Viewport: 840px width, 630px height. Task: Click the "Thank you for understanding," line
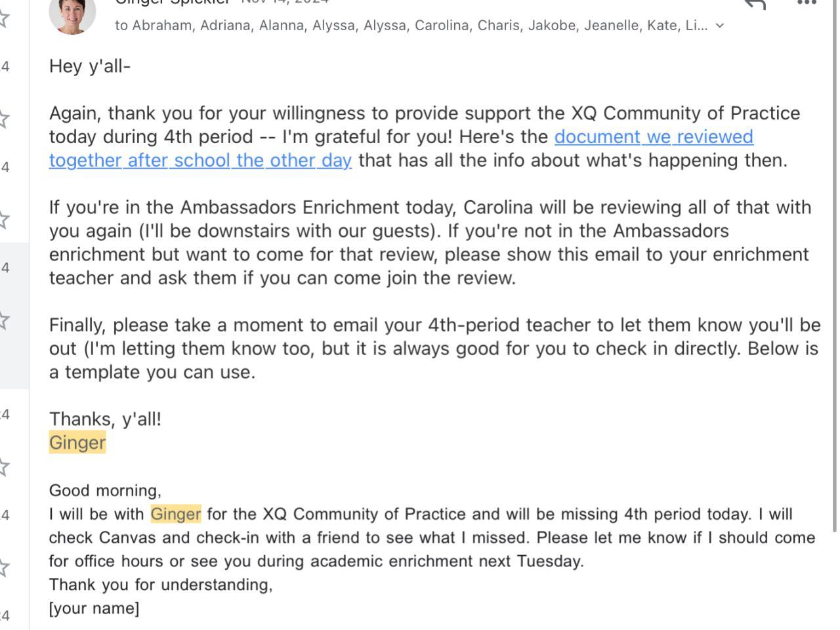pos(161,585)
